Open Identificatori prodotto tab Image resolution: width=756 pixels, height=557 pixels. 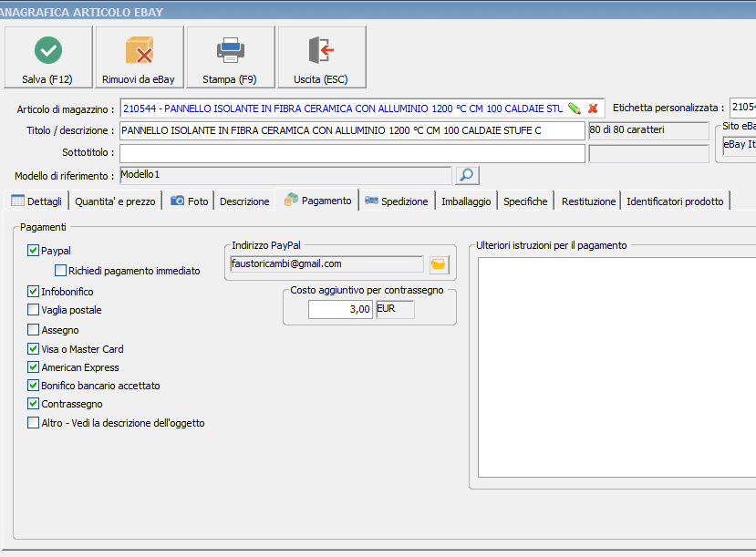point(675,201)
